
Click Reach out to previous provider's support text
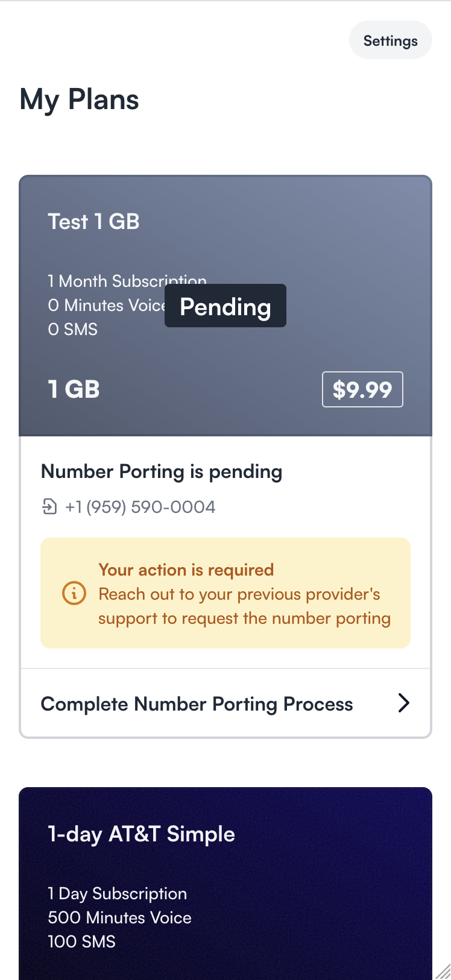245,606
